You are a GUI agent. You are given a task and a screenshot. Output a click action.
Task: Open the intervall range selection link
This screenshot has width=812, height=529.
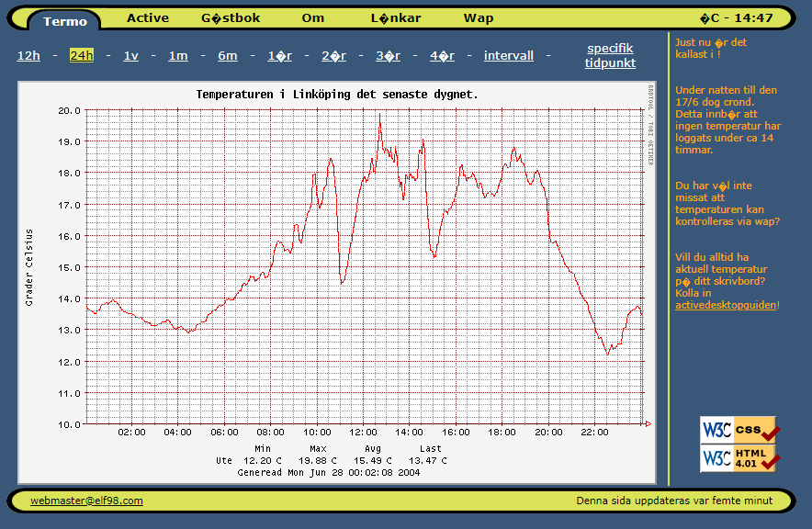click(x=509, y=56)
